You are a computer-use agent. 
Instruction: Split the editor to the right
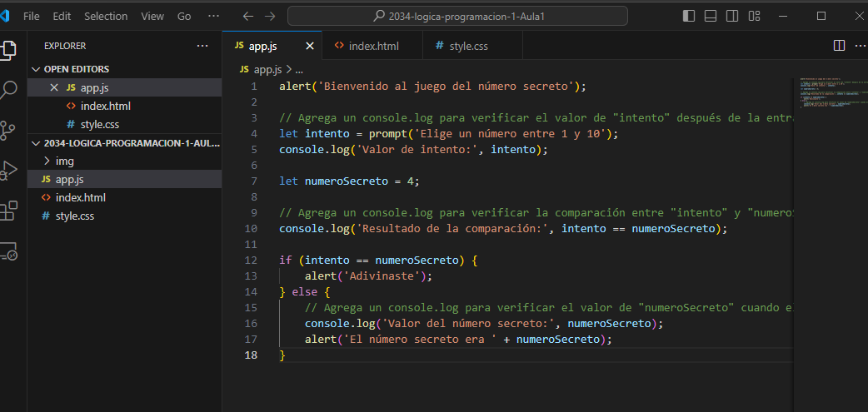click(x=839, y=46)
